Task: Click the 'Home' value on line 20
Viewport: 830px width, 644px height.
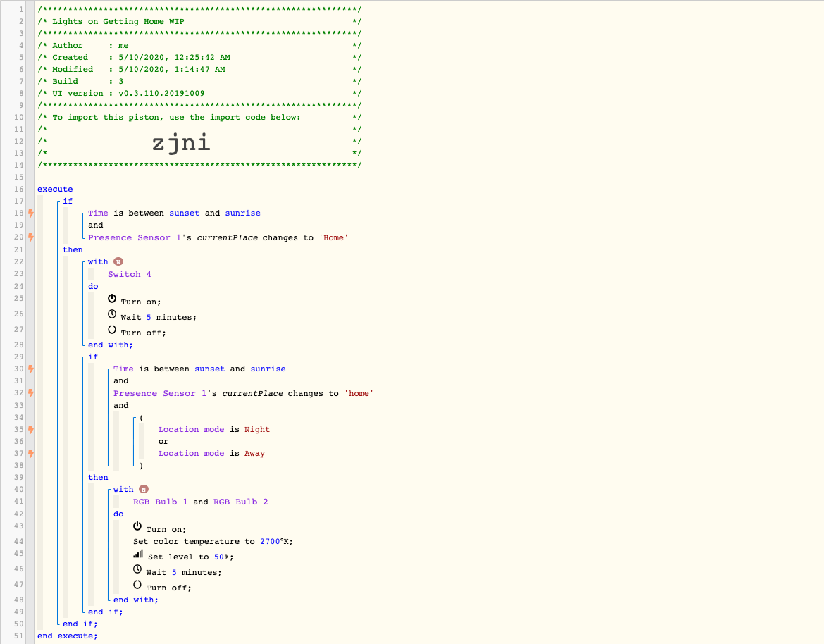Action: coord(333,237)
